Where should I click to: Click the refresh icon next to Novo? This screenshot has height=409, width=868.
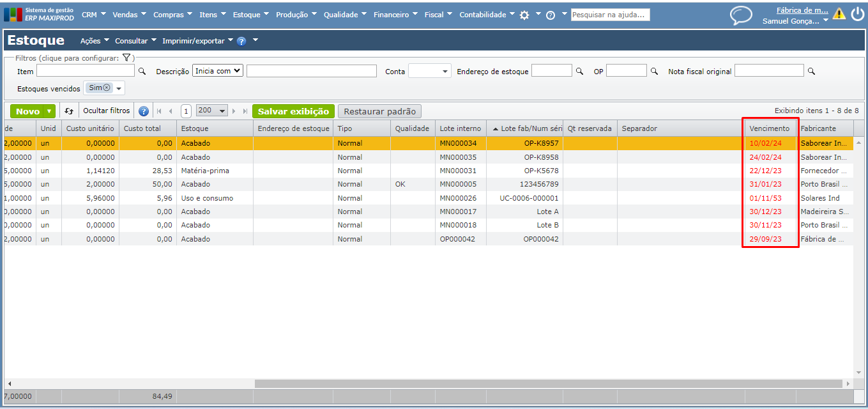tap(69, 111)
